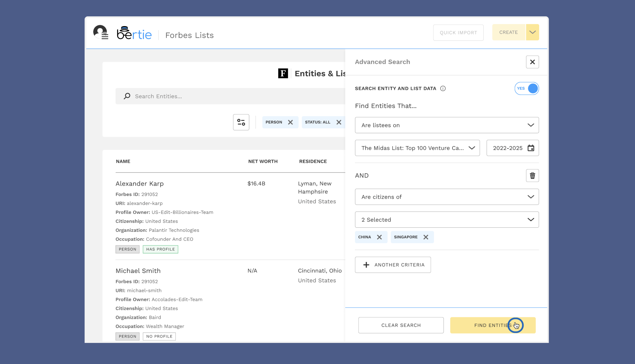Click the magnifier icon in Search Entities bar
The width and height of the screenshot is (635, 364).
click(127, 96)
